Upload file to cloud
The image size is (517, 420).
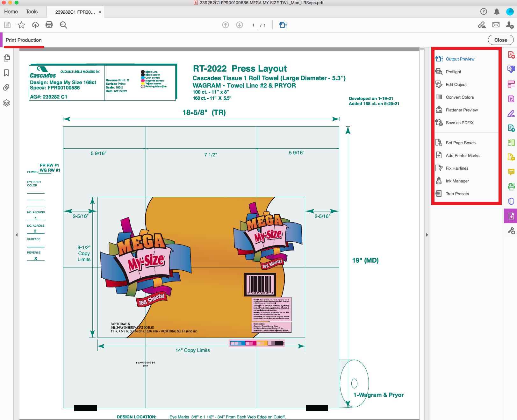pyautogui.click(x=35, y=25)
